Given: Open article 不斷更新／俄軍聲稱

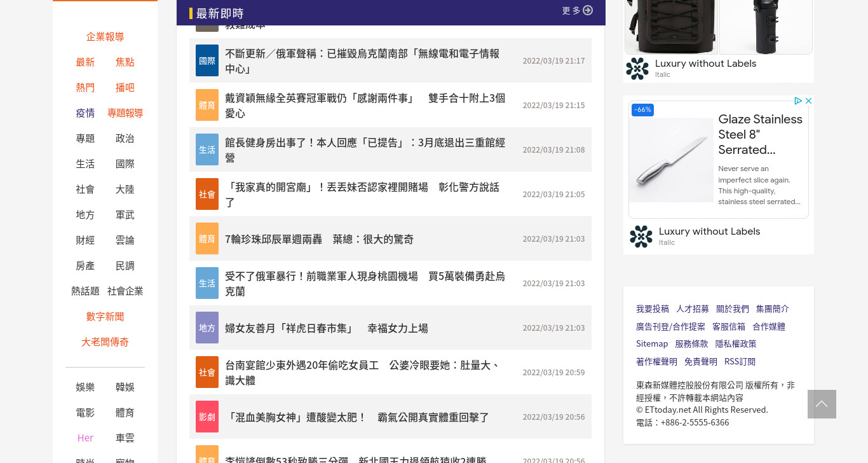Looking at the screenshot, I should tap(362, 61).
